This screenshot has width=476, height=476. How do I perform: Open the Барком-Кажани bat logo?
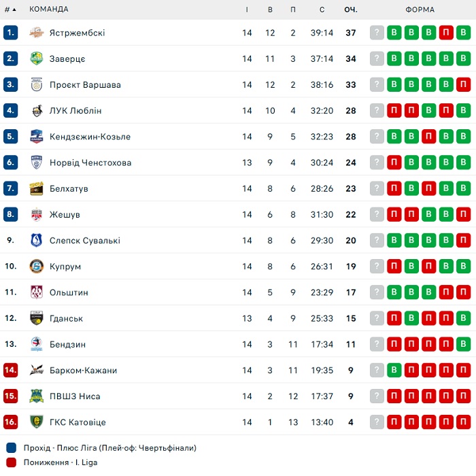point(37,370)
